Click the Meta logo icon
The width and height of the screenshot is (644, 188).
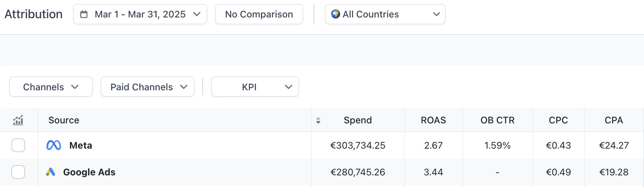coord(54,145)
